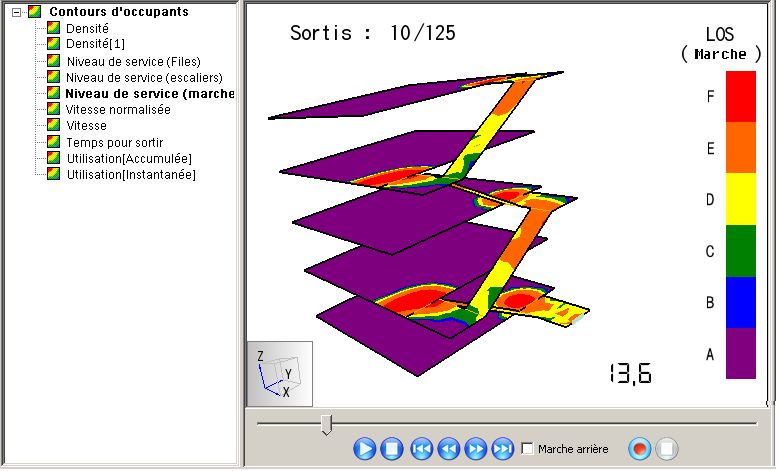Start recording with the red record button
Screen dimensions: 778x471
click(x=640, y=449)
